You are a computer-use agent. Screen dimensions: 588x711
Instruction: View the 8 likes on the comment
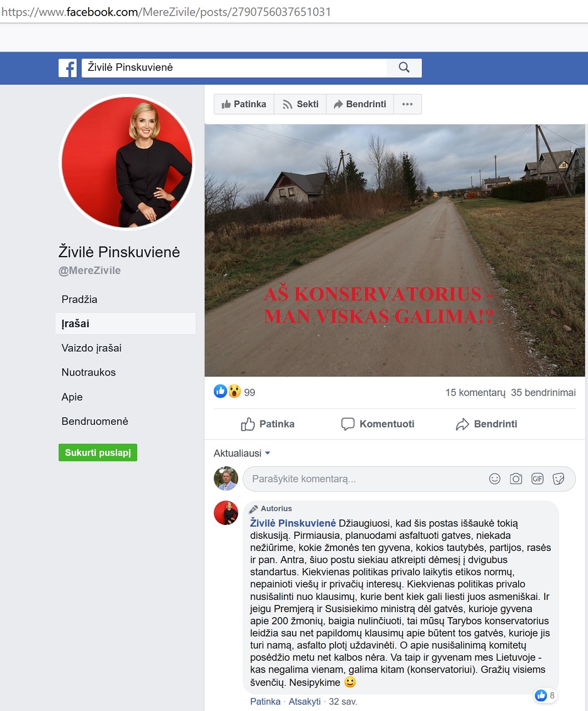click(x=545, y=695)
